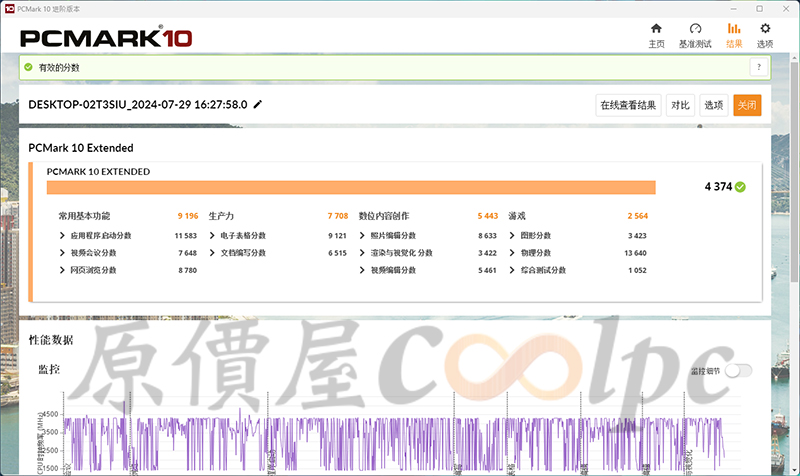Click the scrollbar down arrow
Viewport: 800px width, 476px height.
[794, 470]
